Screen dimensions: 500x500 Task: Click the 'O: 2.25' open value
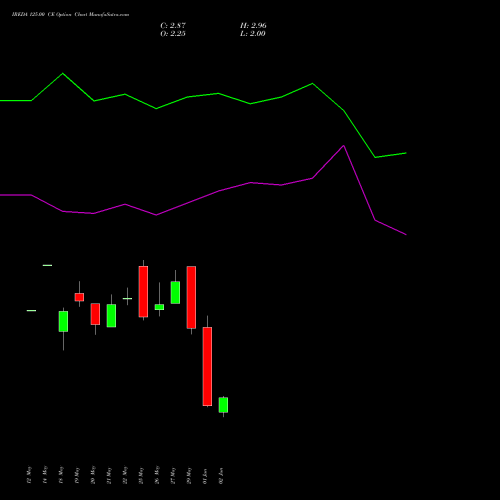click(173, 33)
